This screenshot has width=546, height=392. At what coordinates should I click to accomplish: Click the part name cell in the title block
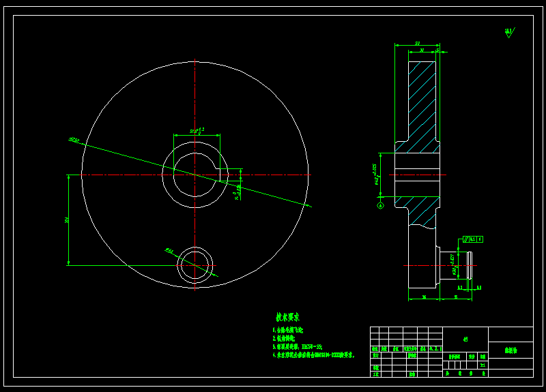click(511, 350)
